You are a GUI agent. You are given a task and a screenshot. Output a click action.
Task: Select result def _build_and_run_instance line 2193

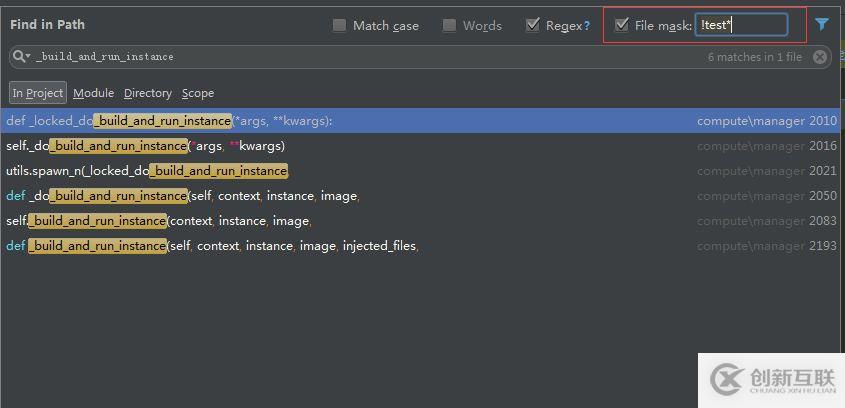pos(300,246)
